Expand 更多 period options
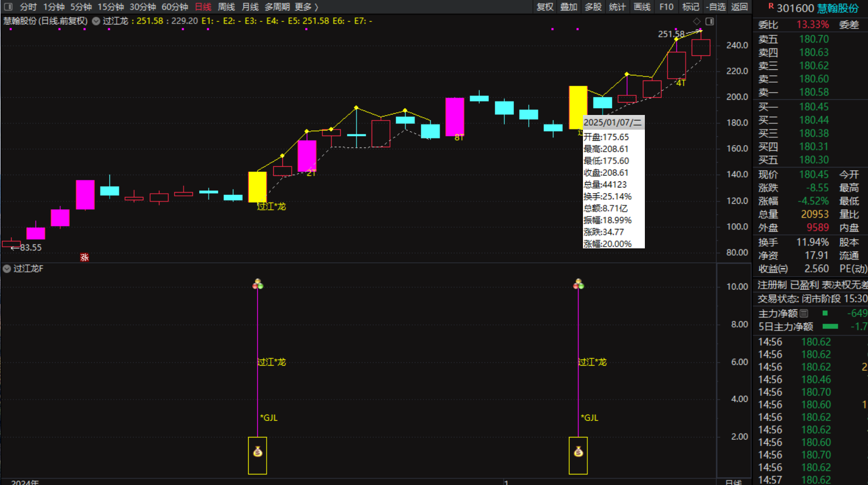 [x=306, y=7]
